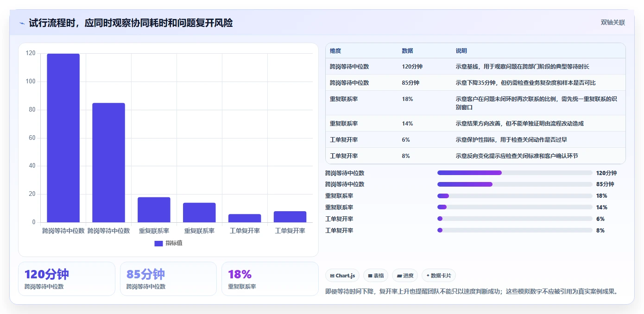Click the 120分钟 value beside its progress bar
Screen dimensions: 644x314
606,173
